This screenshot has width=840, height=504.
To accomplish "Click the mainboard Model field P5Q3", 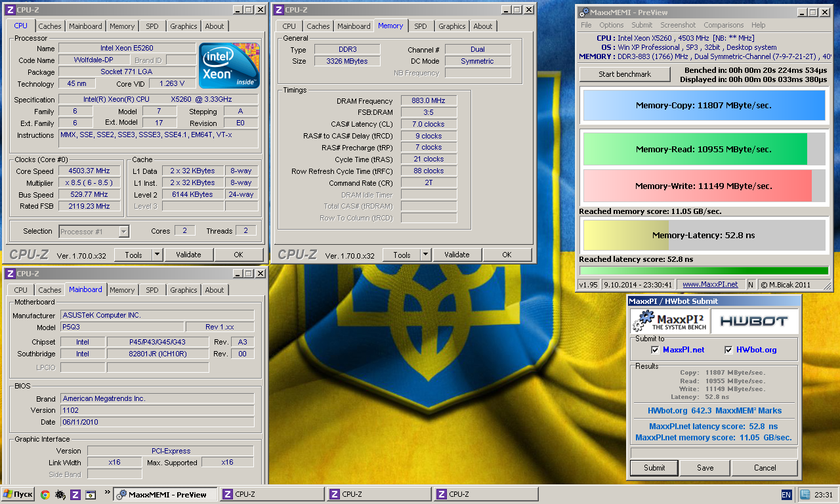I will [122, 327].
